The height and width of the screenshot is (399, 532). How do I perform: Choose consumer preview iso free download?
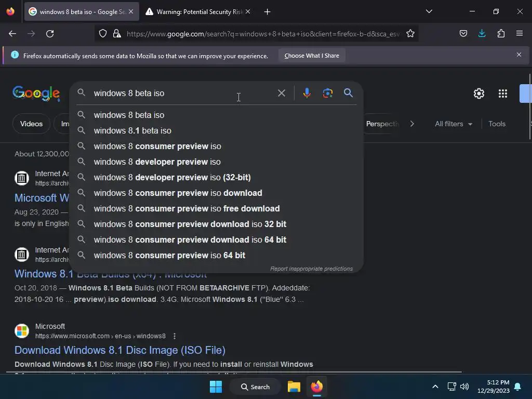[x=217, y=209]
